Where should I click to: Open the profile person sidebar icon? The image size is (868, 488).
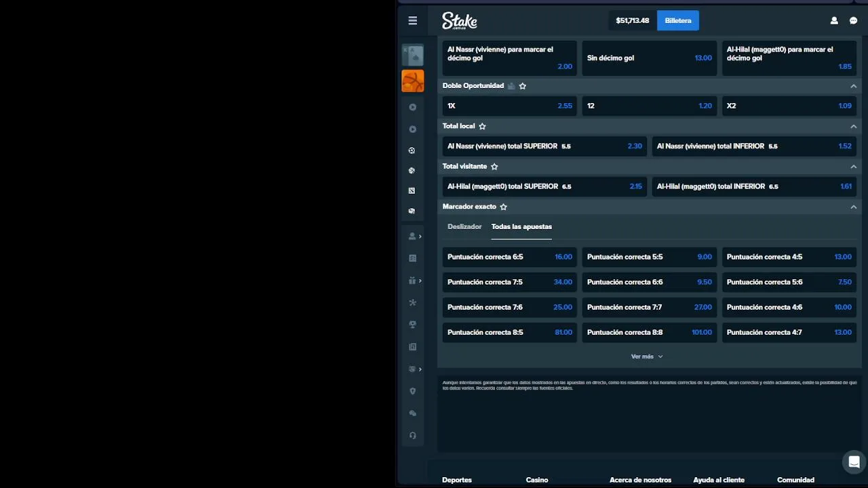coord(412,236)
